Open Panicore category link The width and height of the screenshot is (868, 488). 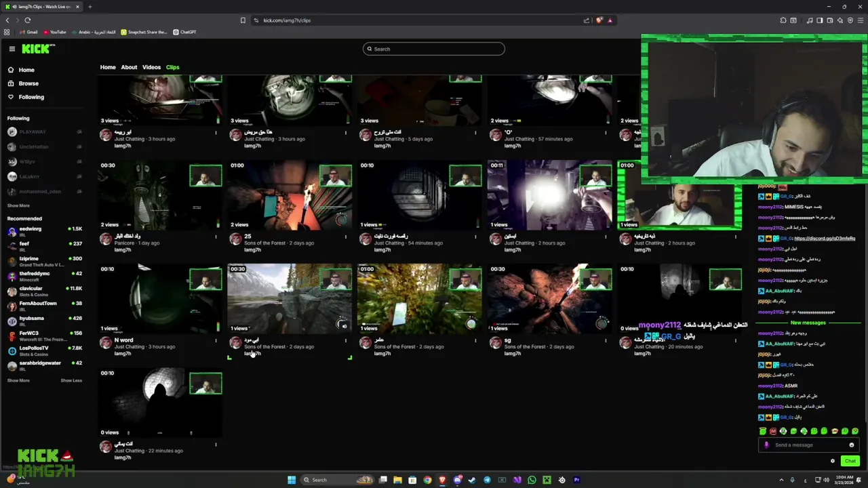(124, 243)
